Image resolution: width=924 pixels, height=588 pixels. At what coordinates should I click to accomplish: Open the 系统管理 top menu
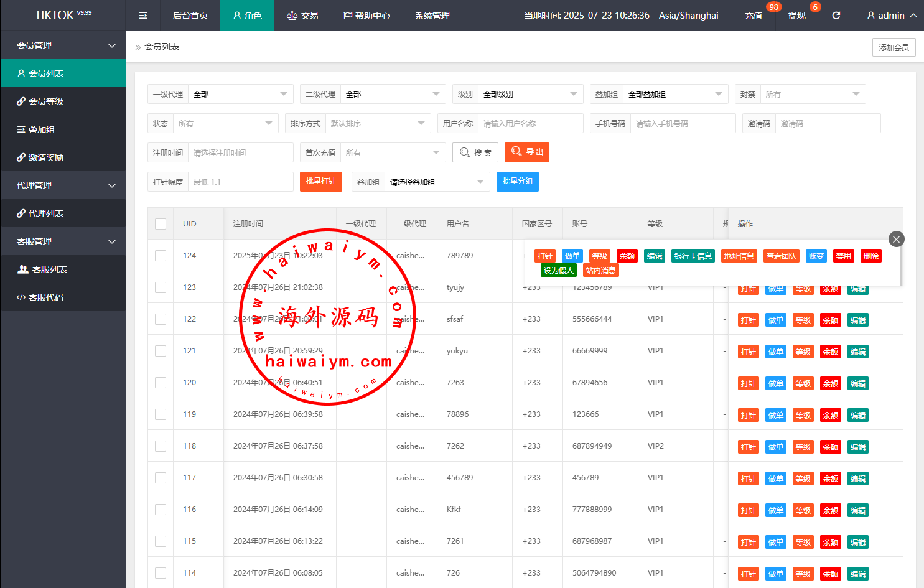pos(432,16)
